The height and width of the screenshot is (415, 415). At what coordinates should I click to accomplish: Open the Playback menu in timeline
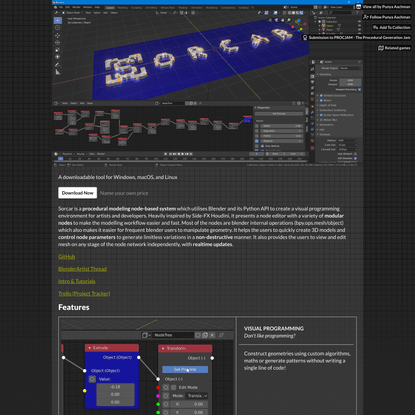click(x=67, y=154)
